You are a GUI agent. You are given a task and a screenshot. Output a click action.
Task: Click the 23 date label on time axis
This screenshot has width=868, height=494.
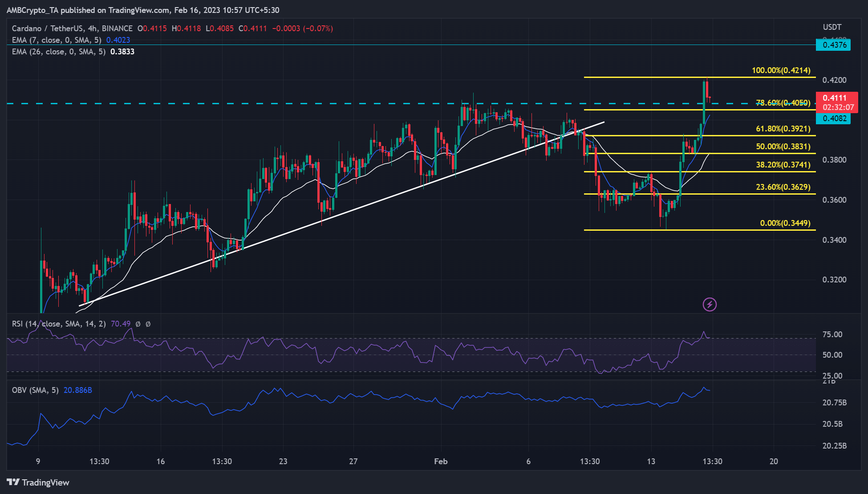click(283, 461)
